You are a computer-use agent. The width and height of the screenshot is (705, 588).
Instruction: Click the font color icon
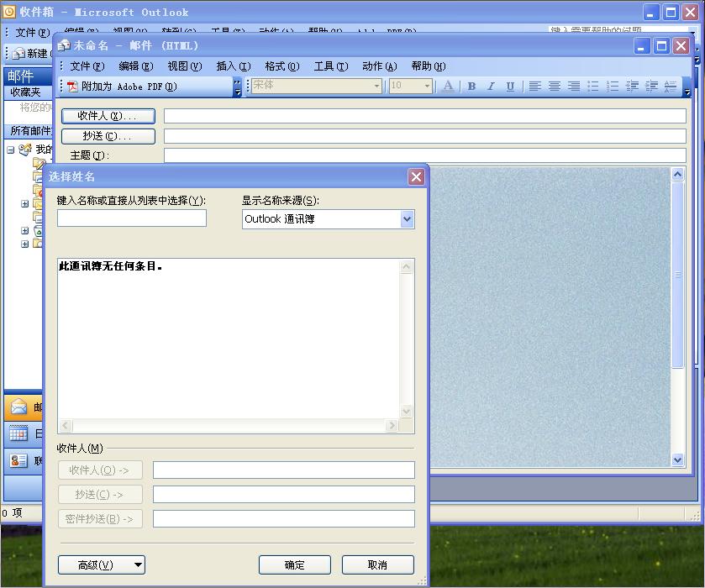coord(448,86)
